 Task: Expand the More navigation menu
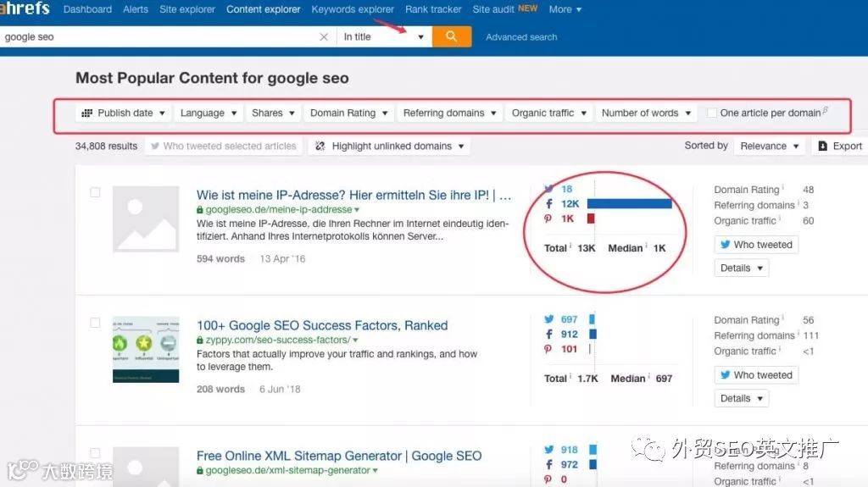565,9
